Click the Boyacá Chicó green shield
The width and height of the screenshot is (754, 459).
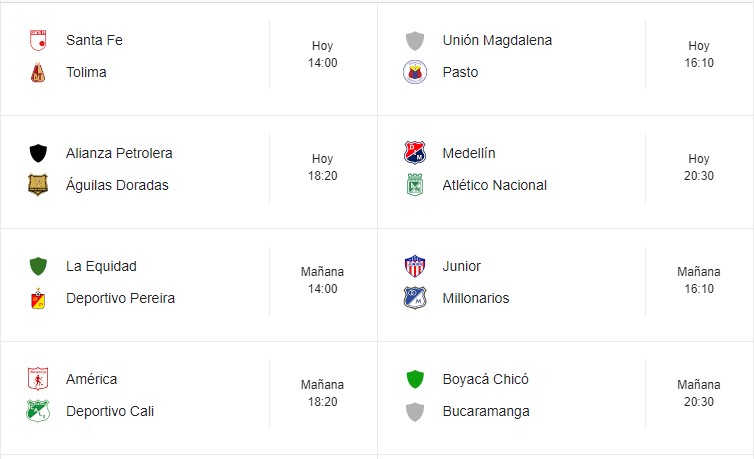pyautogui.click(x=415, y=379)
